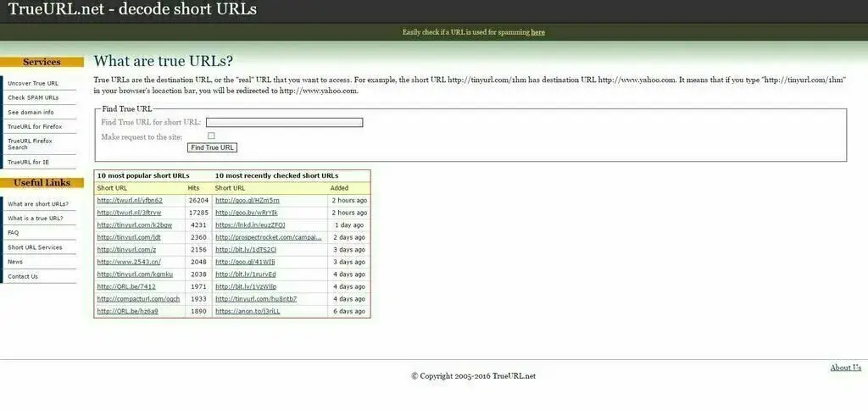Click the '10 most popular short URLs' heading

click(x=143, y=176)
